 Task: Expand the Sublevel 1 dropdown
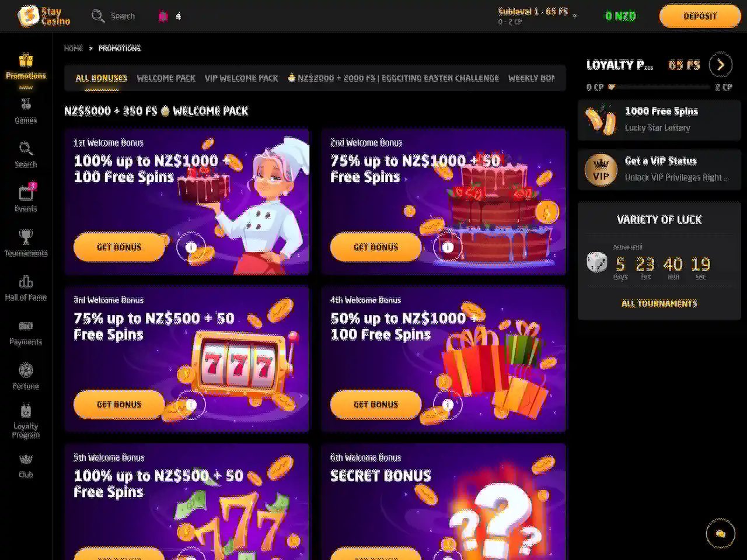pos(575,16)
